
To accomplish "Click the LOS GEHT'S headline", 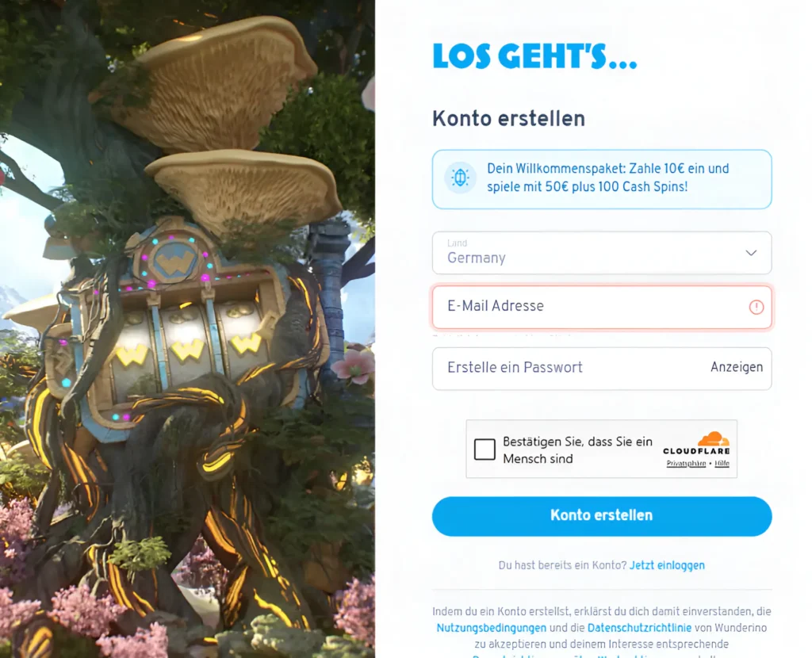I will 535,56.
